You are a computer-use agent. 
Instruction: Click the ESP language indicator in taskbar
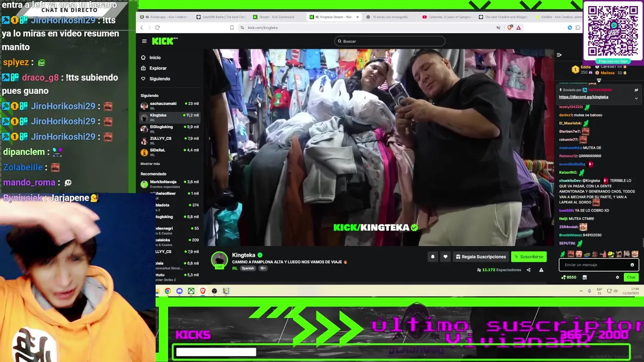(x=600, y=291)
